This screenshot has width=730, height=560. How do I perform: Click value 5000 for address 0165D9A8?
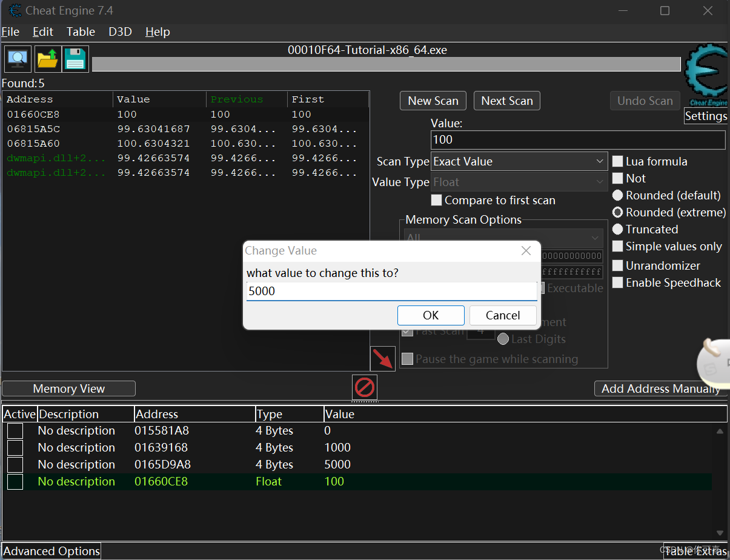tap(337, 464)
